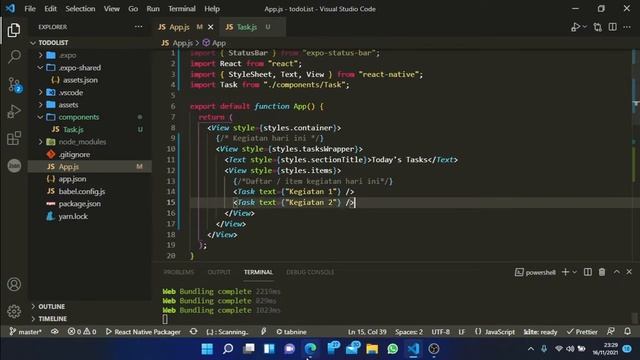Open the Manage gear in activity bar
640x360 pixels.
14,311
